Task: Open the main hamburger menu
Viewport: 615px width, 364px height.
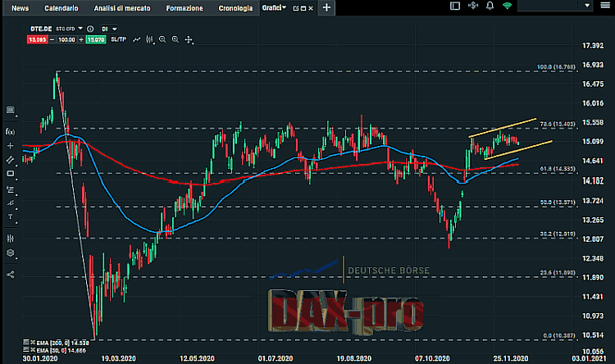Action: [x=605, y=6]
